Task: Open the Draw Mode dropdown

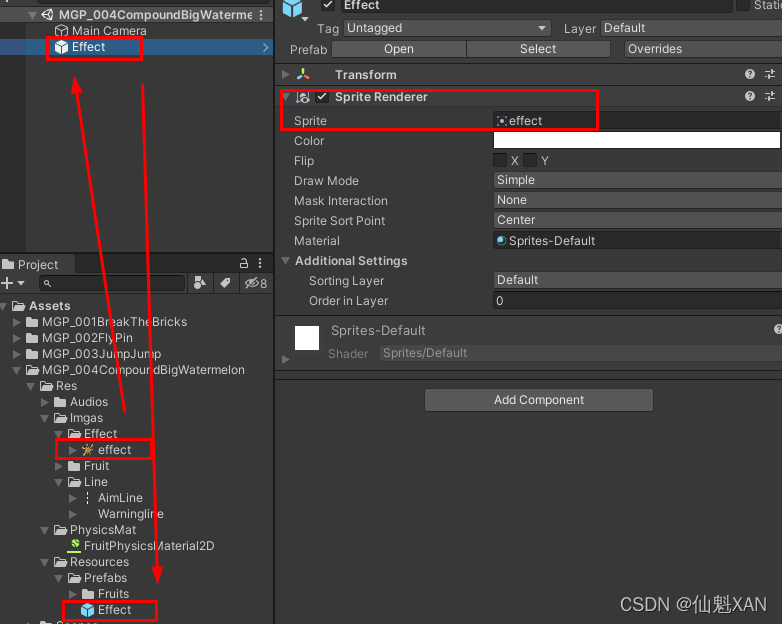Action: pos(637,180)
